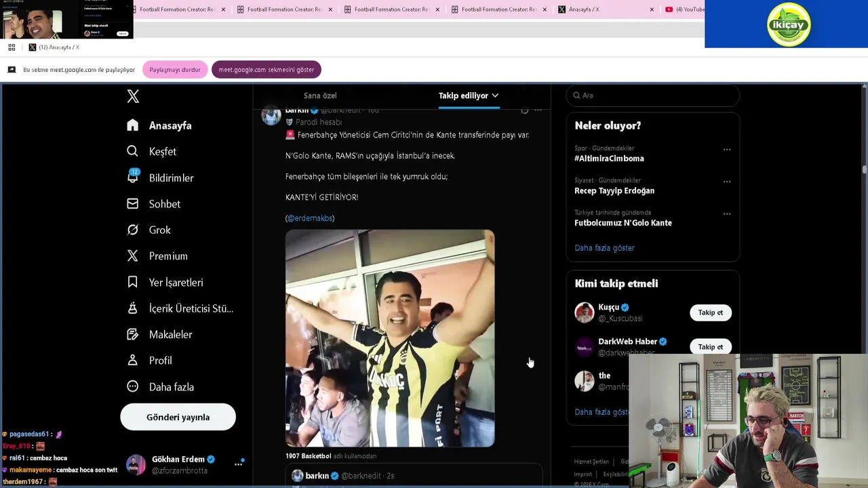Viewport: 868px width, 488px height.
Task: Open Gökhan Erdem account switcher
Action: pyautogui.click(x=184, y=464)
